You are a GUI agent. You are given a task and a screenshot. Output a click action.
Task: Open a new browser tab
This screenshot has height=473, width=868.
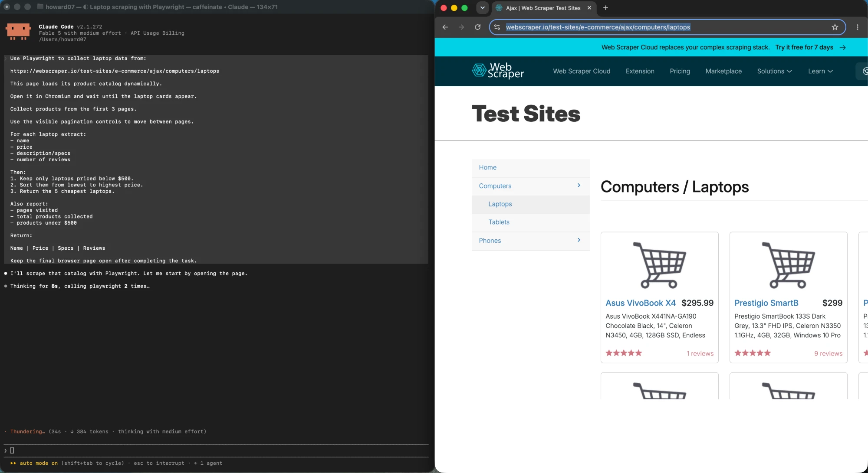[605, 8]
